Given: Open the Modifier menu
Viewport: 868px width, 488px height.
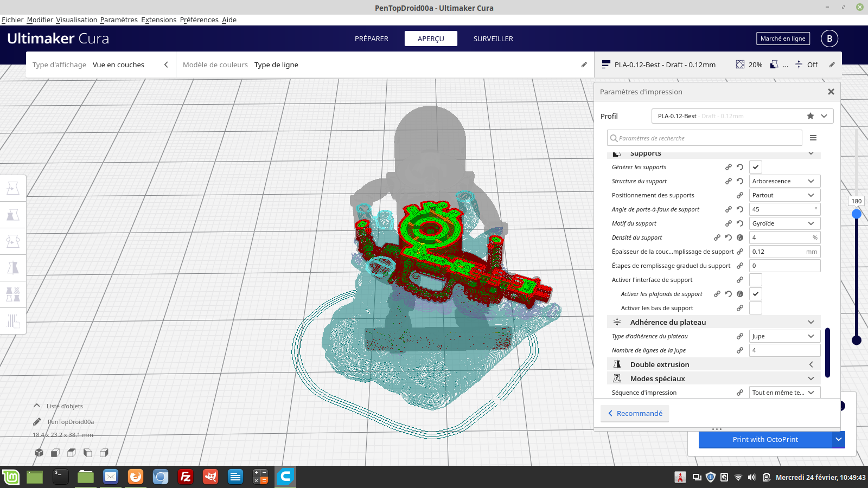Looking at the screenshot, I should (40, 20).
